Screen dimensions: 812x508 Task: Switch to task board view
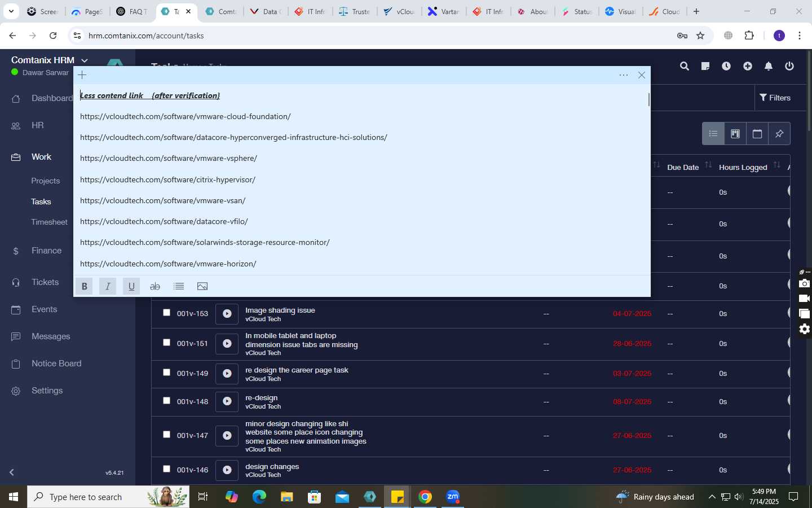click(x=735, y=134)
